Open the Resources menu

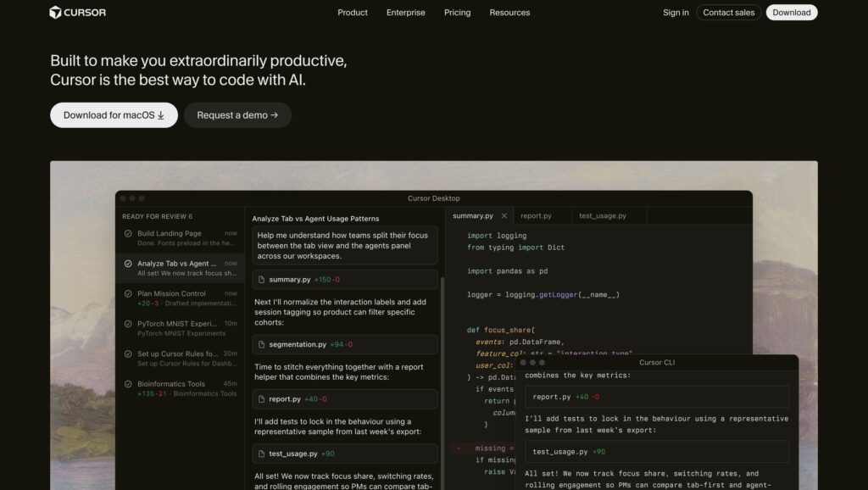(509, 12)
